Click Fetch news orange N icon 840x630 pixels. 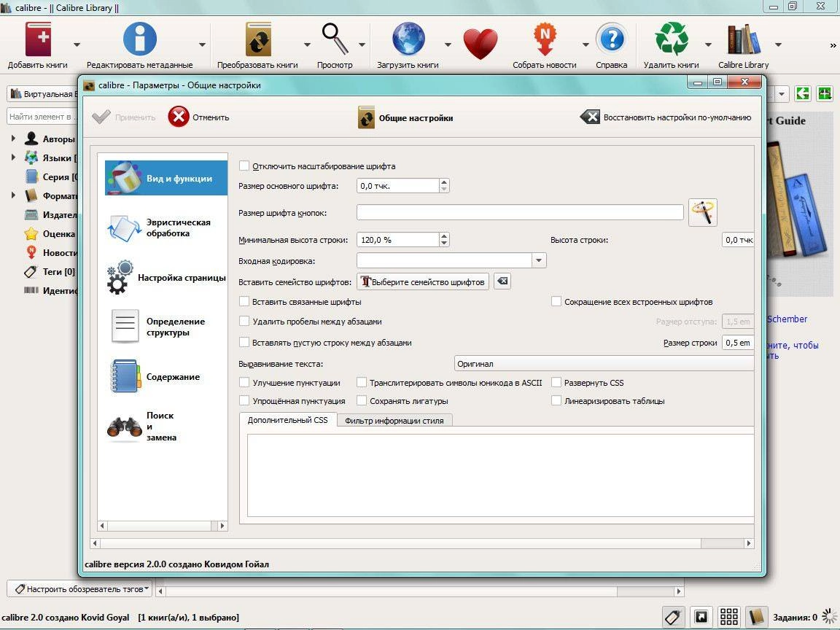pyautogui.click(x=544, y=39)
